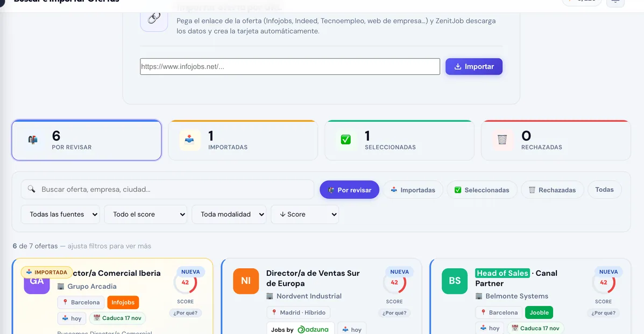Click the green BS company avatar
Screen dimensions: 644x334
(x=455, y=281)
